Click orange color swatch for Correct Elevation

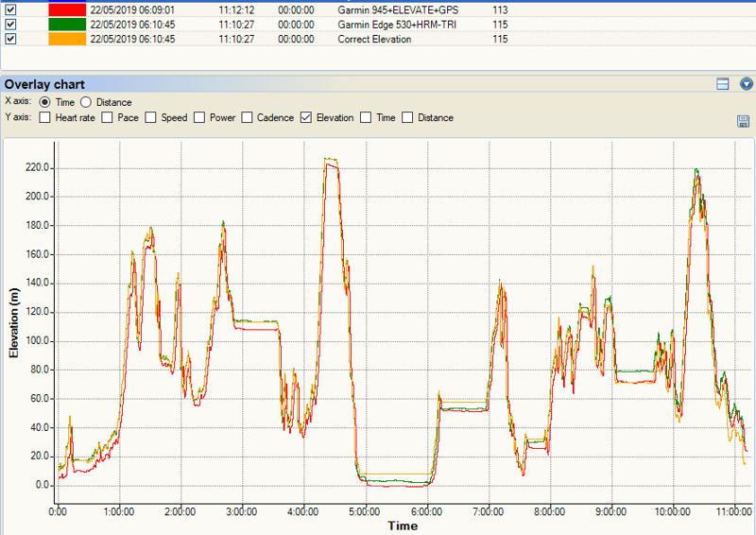click(x=67, y=39)
